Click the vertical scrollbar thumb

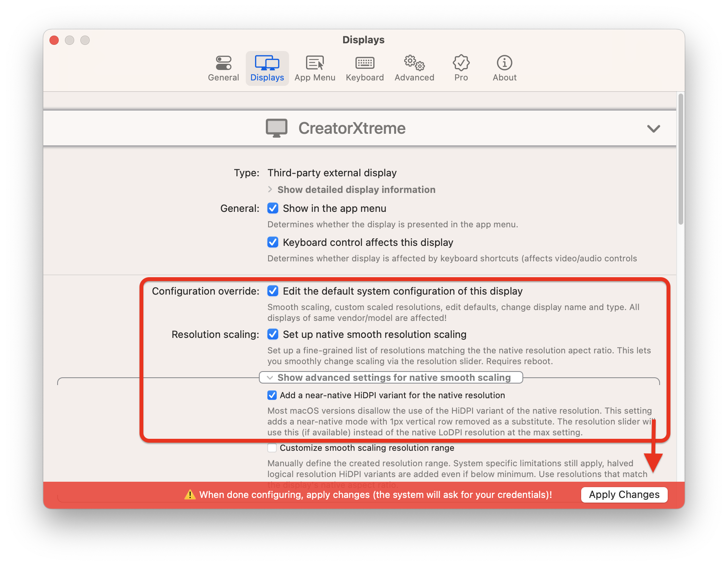[x=680, y=159]
